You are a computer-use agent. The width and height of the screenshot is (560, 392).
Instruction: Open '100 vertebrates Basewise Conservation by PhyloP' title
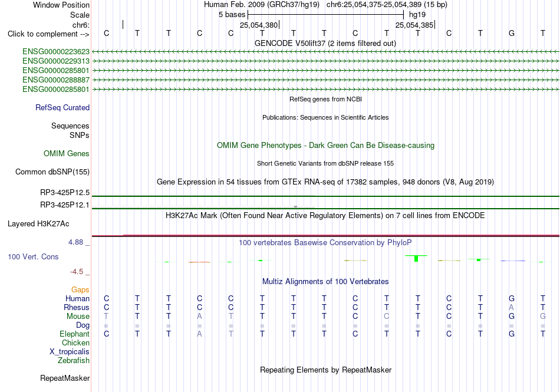click(x=325, y=242)
